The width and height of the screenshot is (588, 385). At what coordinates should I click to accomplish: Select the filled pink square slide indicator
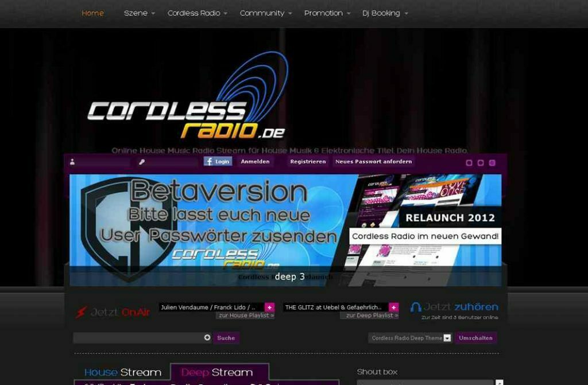click(x=492, y=163)
